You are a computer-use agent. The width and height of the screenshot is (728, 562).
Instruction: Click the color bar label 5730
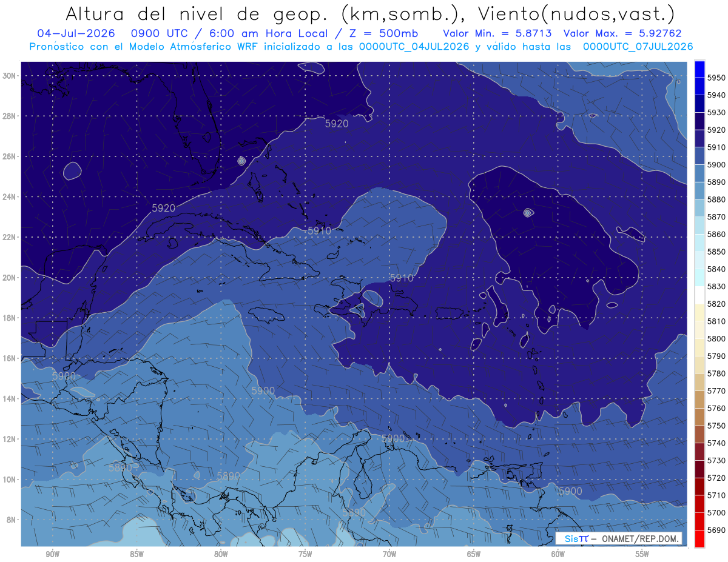click(x=716, y=461)
